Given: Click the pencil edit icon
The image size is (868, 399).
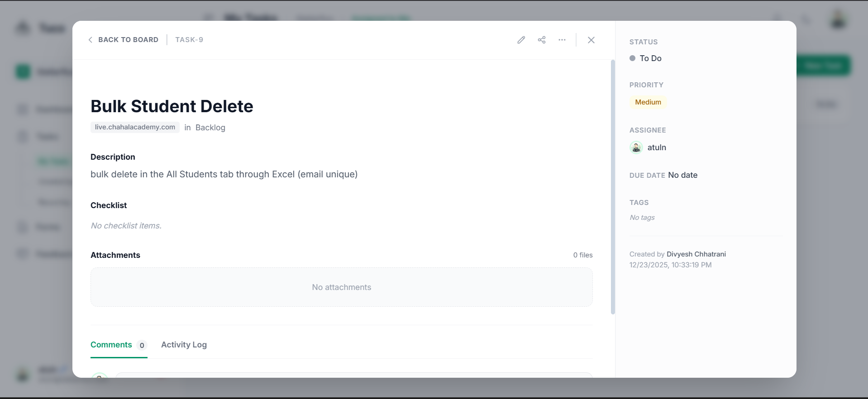Looking at the screenshot, I should [x=521, y=40].
